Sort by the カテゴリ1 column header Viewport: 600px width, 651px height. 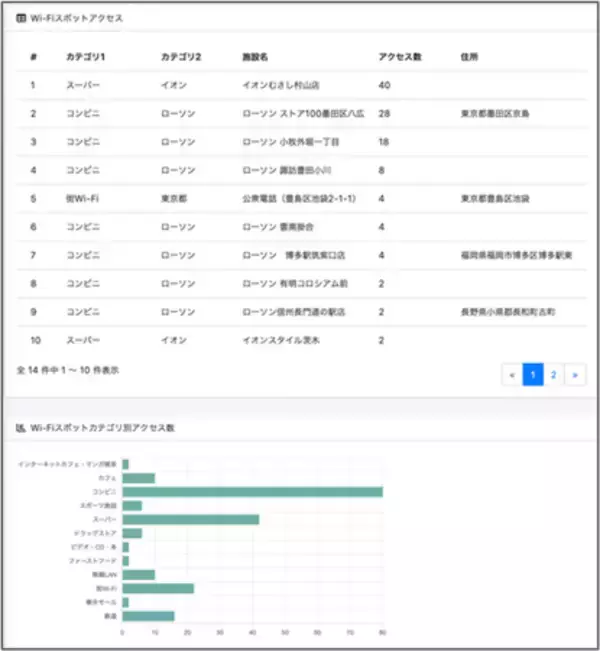click(85, 57)
